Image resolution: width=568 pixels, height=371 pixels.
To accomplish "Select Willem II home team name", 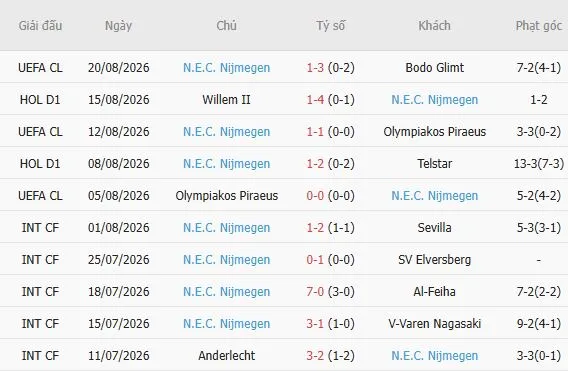I will click(x=226, y=100).
